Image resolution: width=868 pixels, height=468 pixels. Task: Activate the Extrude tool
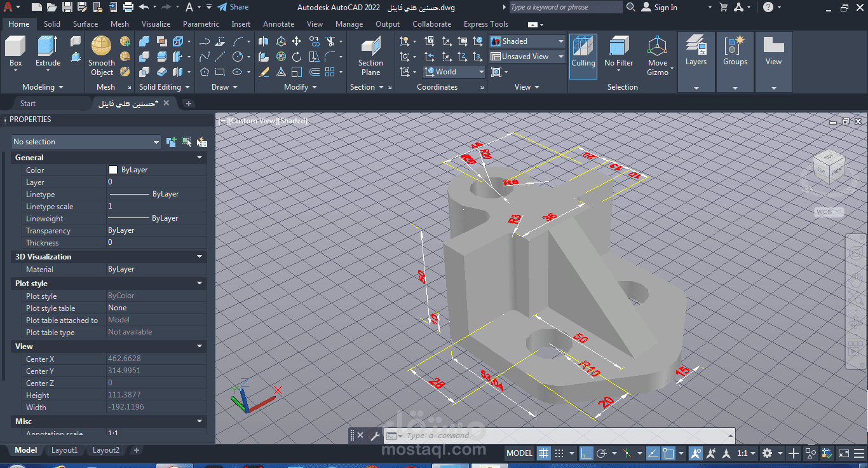coord(48,52)
